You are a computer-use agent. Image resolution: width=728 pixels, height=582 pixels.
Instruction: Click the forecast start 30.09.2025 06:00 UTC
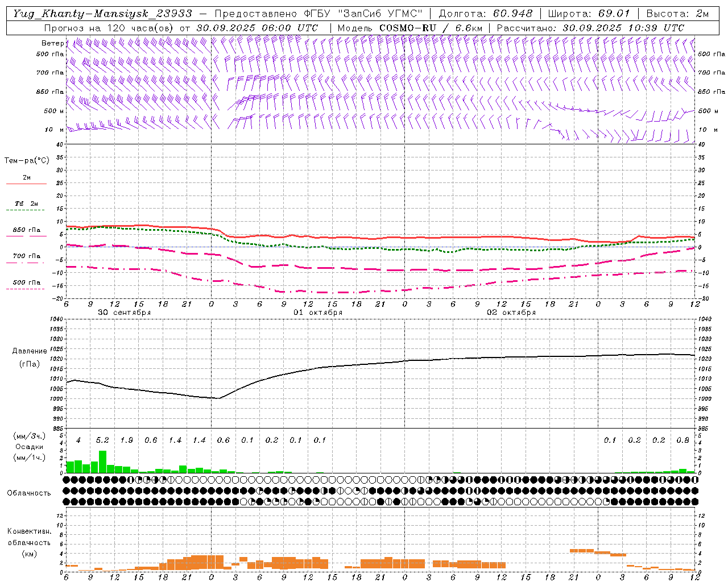[257, 28]
